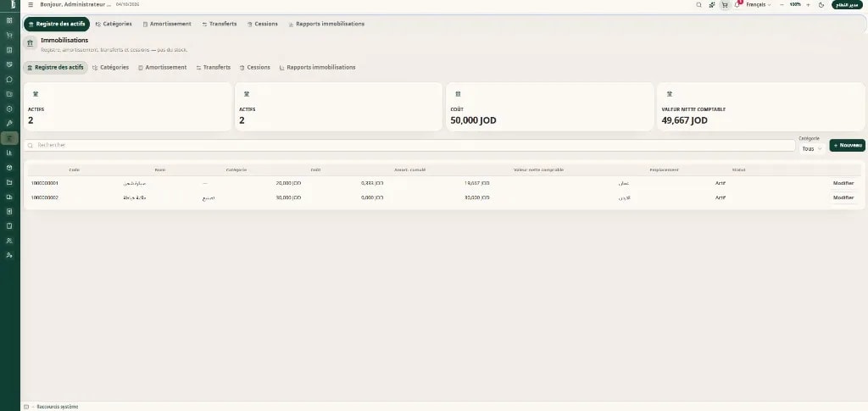Select dark green Registre des actifs top pill

[57, 24]
